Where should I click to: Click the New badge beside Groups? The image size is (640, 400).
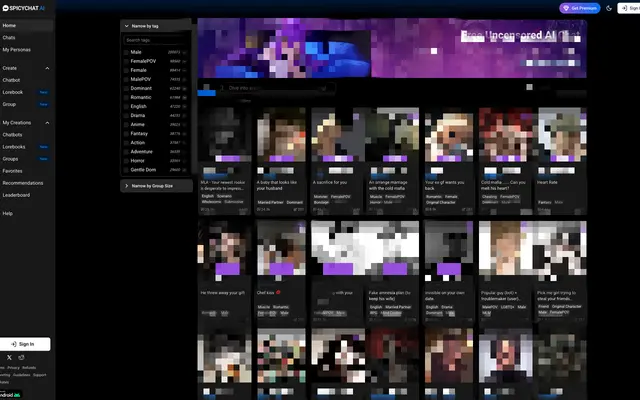click(x=43, y=159)
